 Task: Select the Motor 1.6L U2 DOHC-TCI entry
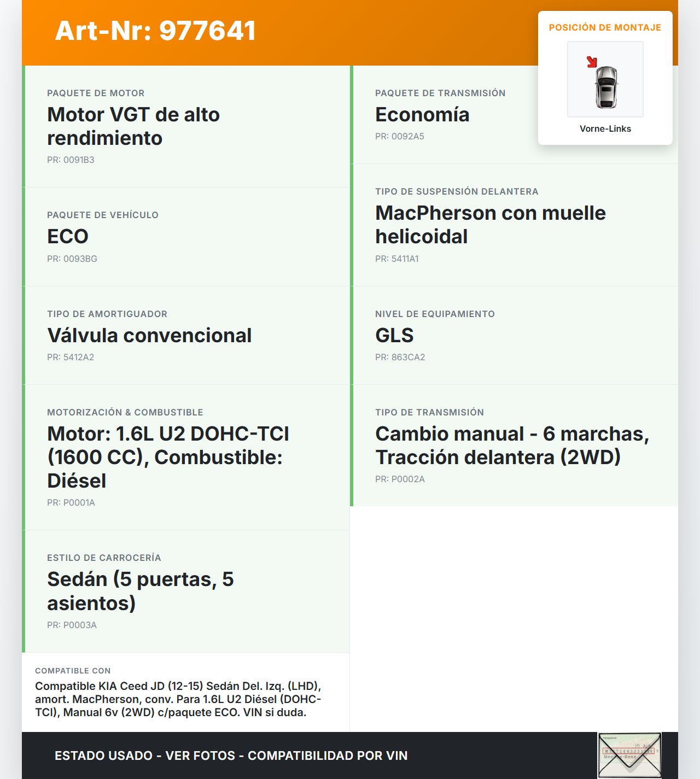[x=168, y=457]
